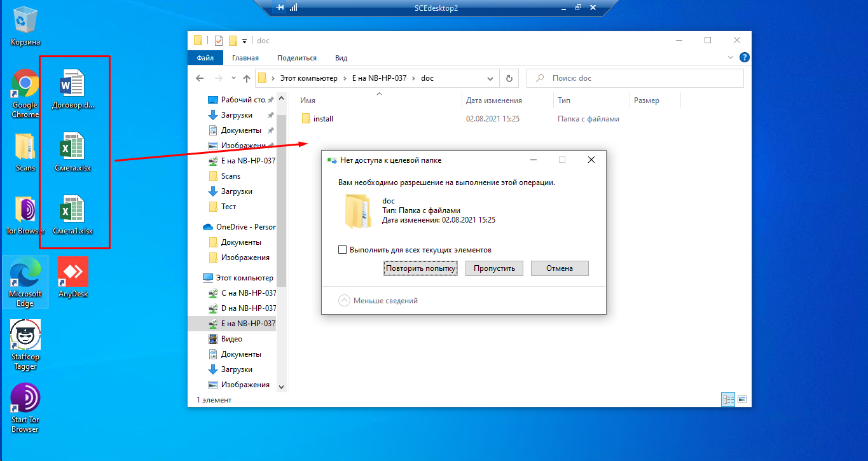Click the 'Повторить попытку' button
The height and width of the screenshot is (461, 868).
point(421,268)
